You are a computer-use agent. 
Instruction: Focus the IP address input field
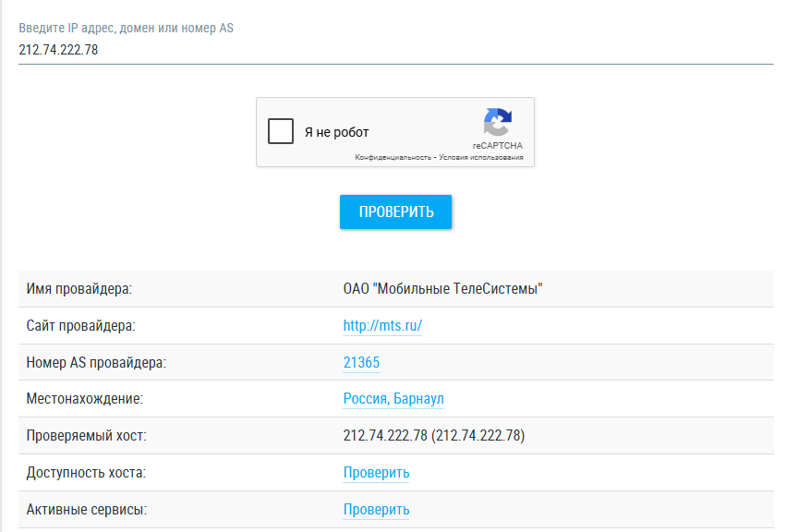(396, 50)
